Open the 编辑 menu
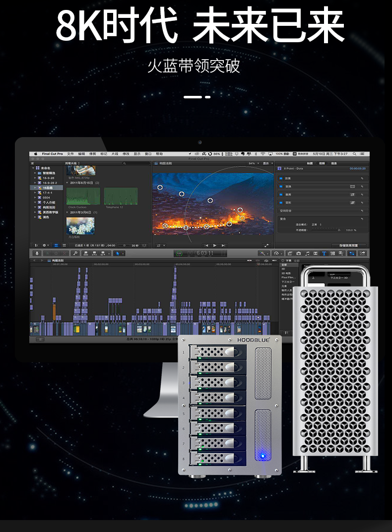 [81, 153]
